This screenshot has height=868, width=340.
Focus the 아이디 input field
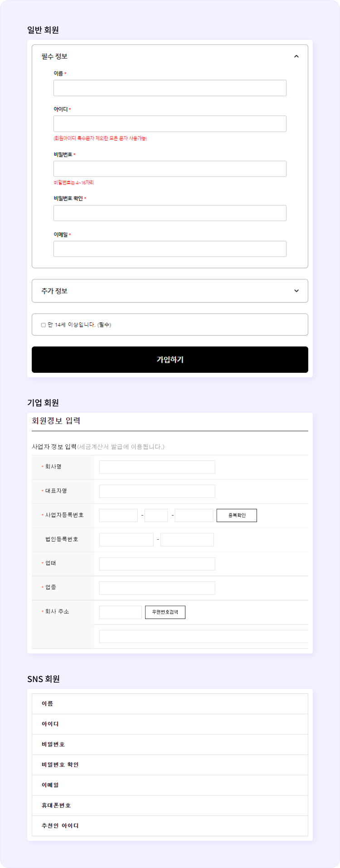170,124
